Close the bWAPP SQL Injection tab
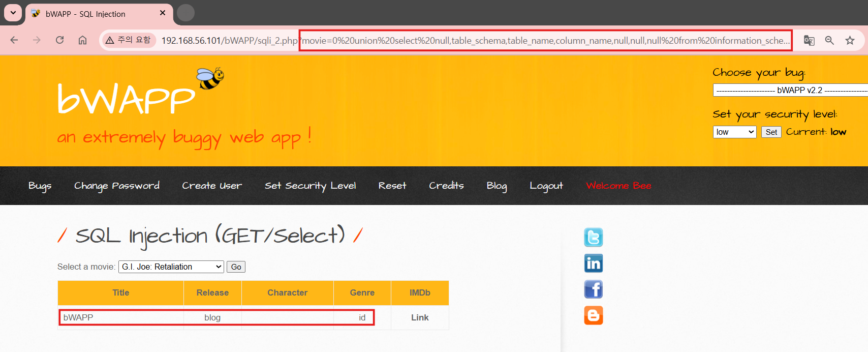This screenshot has height=352, width=868. click(x=163, y=13)
